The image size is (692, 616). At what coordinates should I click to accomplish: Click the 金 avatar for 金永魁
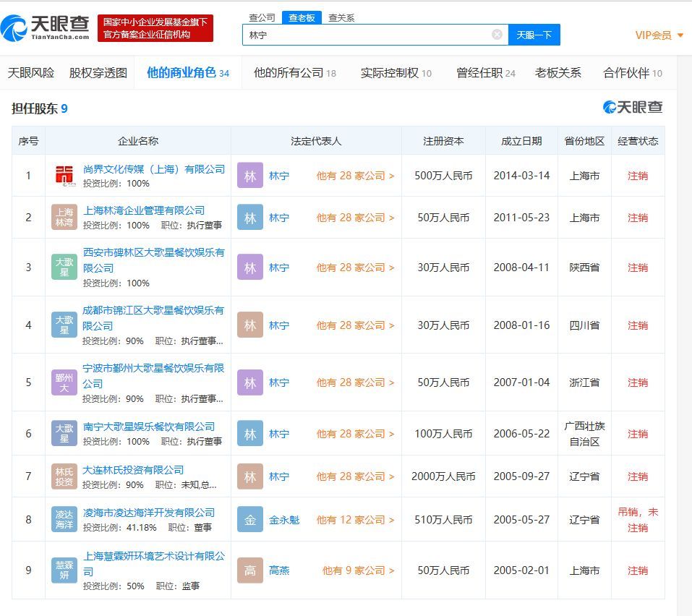click(250, 520)
